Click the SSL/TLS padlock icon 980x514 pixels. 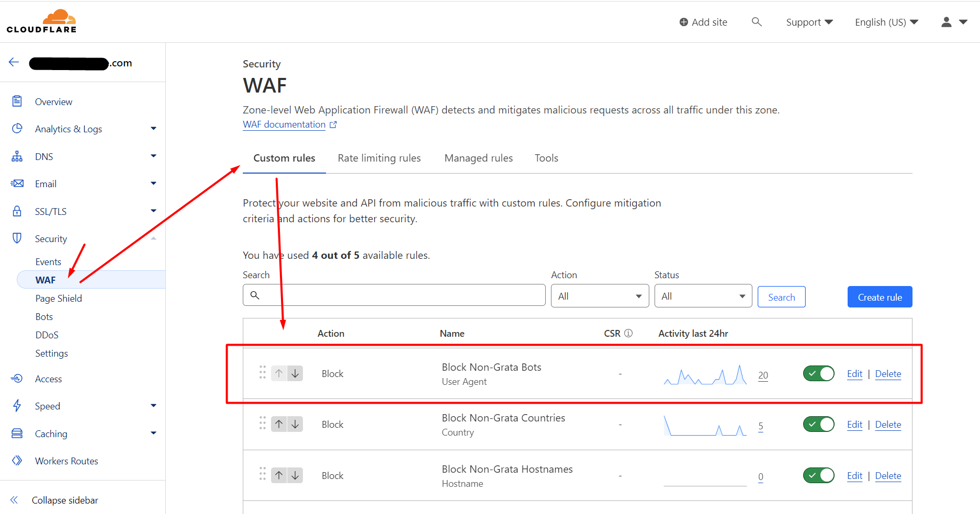pyautogui.click(x=17, y=211)
